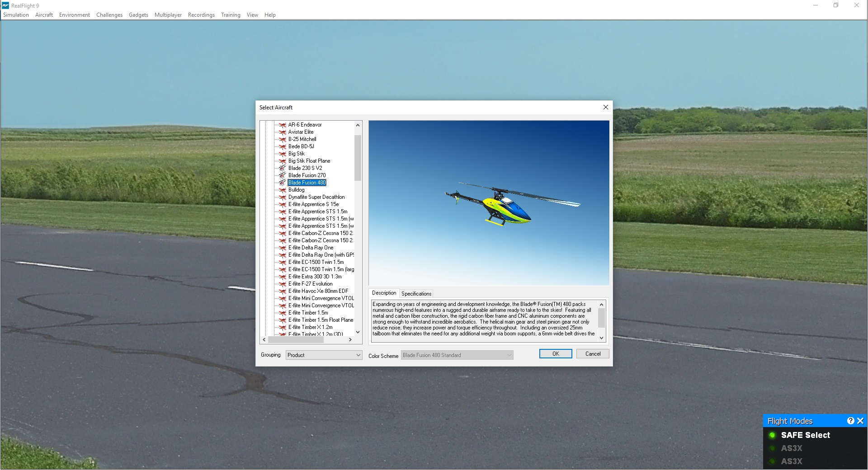This screenshot has height=470, width=868.
Task: Click the airplane icon next to Big Stik Float Plane
Action: [x=283, y=161]
